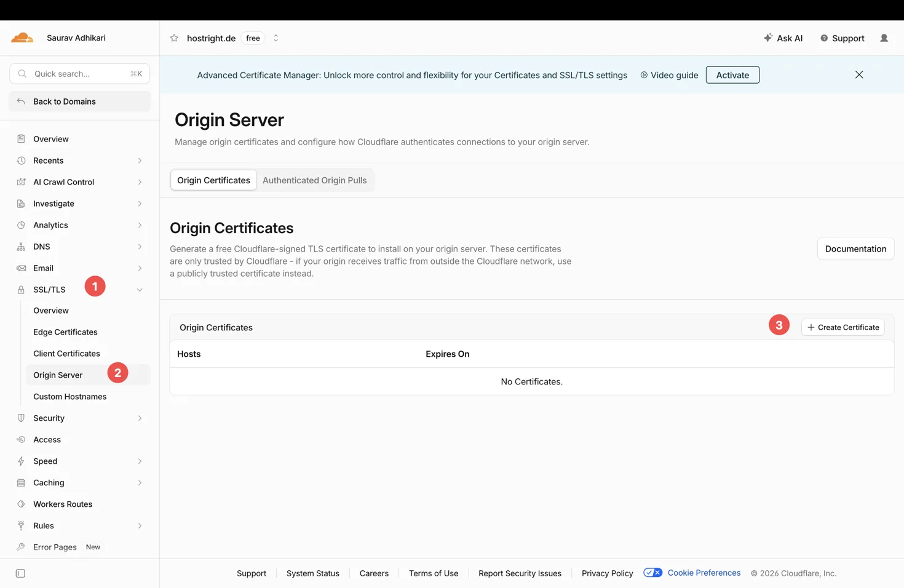Viewport: 904px width, 588px height.
Task: Expand the Rules chevron
Action: tap(140, 526)
